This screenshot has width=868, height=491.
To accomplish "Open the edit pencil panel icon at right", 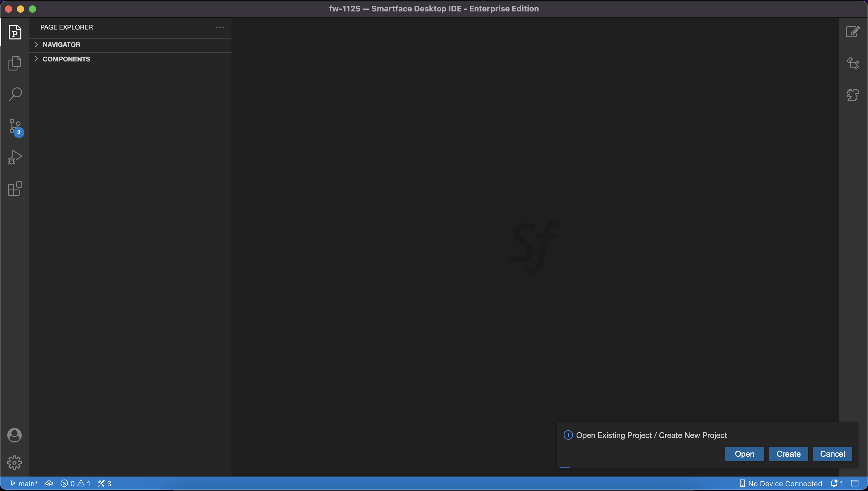I will (853, 32).
